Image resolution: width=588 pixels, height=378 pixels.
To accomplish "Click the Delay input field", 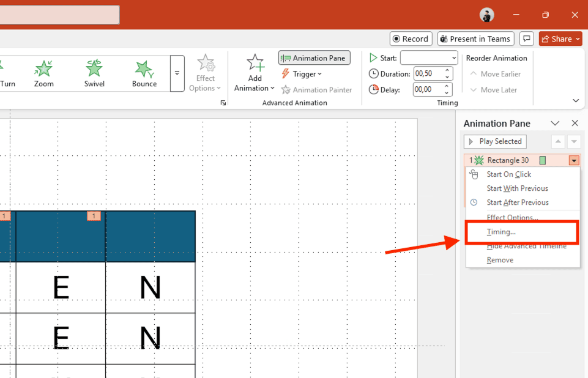I will [x=428, y=89].
